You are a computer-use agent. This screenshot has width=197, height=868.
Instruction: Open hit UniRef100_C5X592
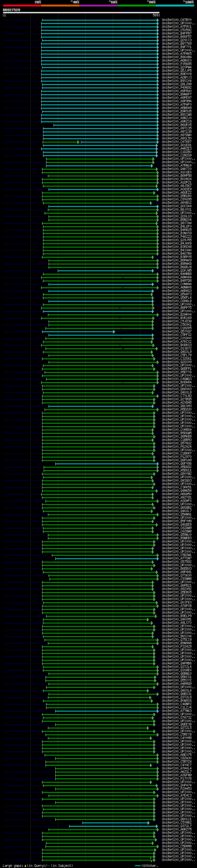[177, 30]
